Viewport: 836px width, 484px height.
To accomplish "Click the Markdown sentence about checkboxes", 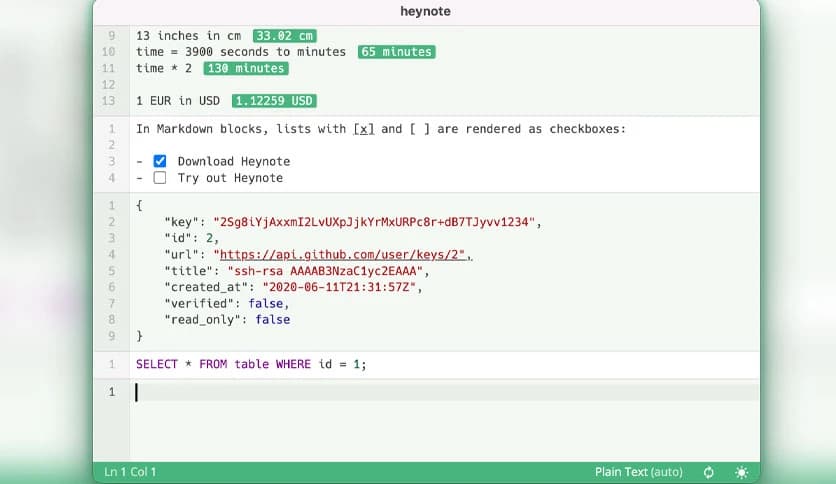I will click(381, 129).
